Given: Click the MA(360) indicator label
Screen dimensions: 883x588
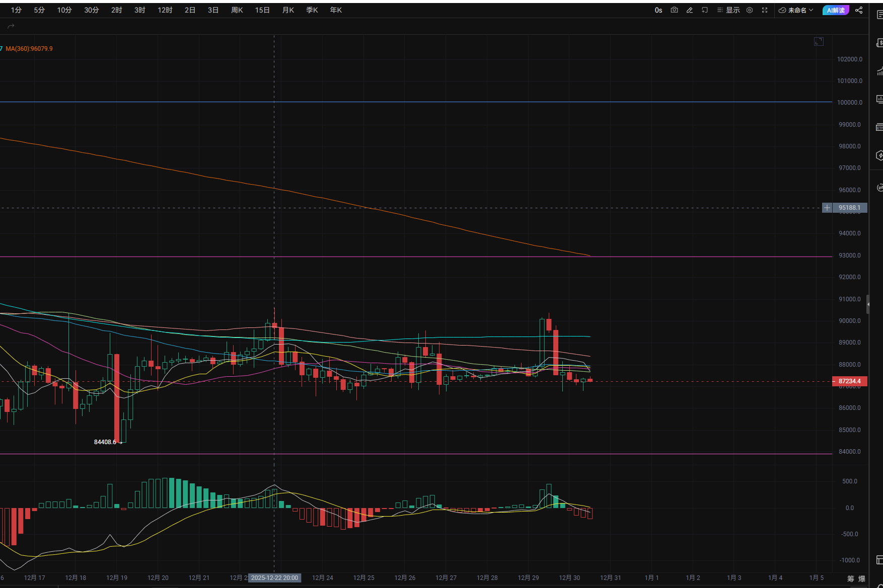Looking at the screenshot, I should coord(29,49).
